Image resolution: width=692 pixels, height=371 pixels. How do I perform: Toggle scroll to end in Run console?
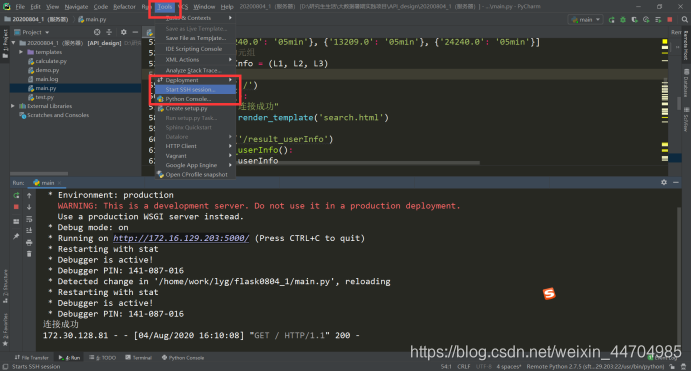pos(29,230)
